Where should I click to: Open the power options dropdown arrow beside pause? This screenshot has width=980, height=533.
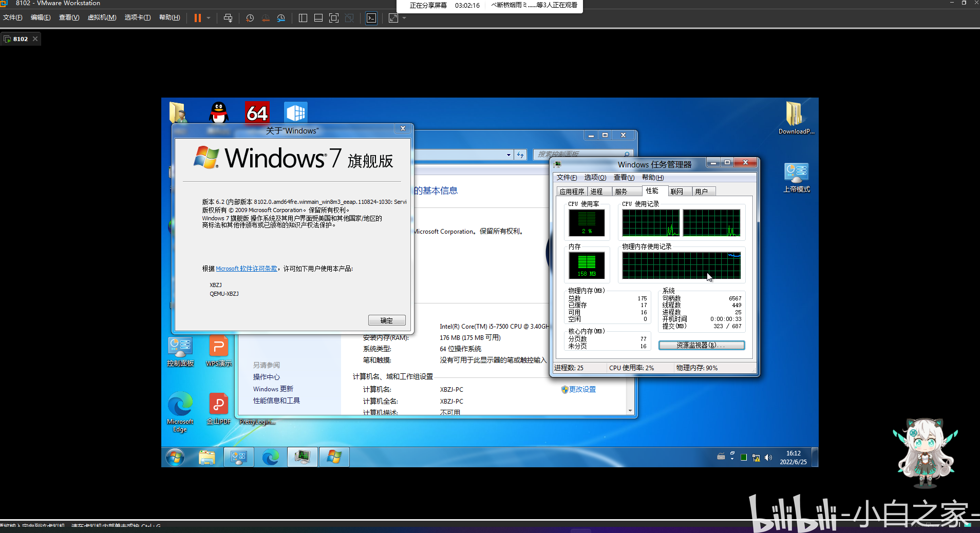point(209,18)
